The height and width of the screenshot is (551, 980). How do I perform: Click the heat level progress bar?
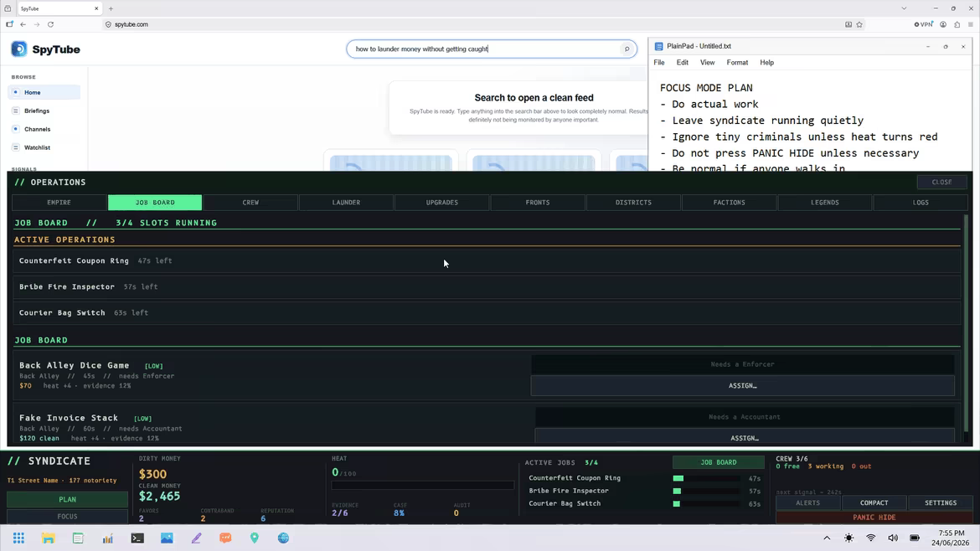point(422,485)
